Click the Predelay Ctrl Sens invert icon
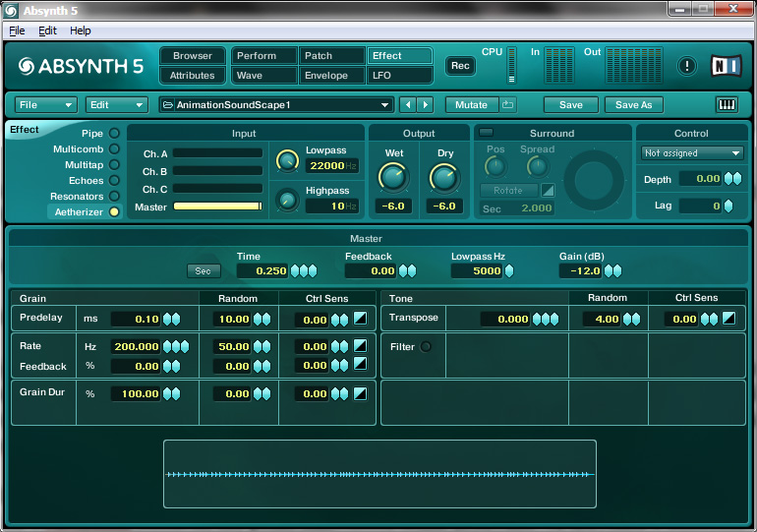The height and width of the screenshot is (532, 757). (360, 319)
